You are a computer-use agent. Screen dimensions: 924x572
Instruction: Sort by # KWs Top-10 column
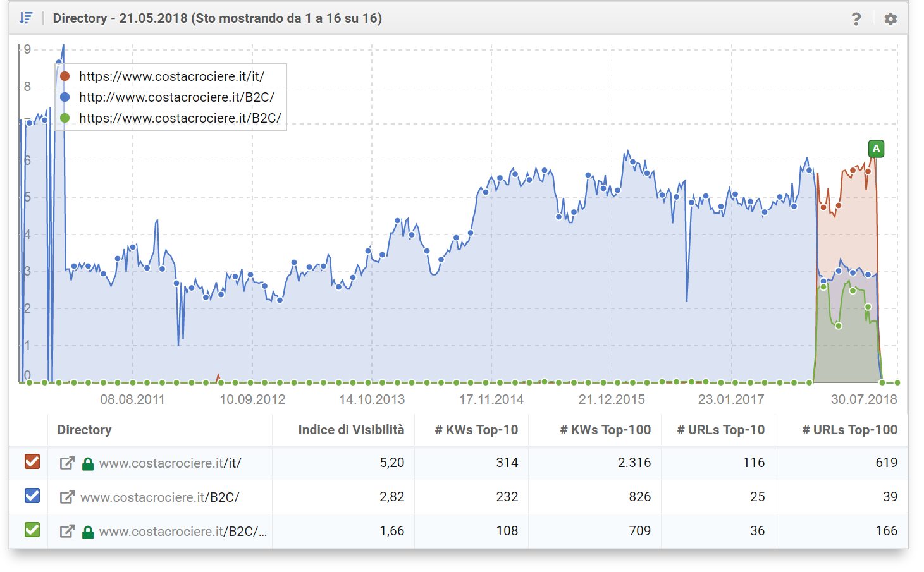click(x=476, y=430)
